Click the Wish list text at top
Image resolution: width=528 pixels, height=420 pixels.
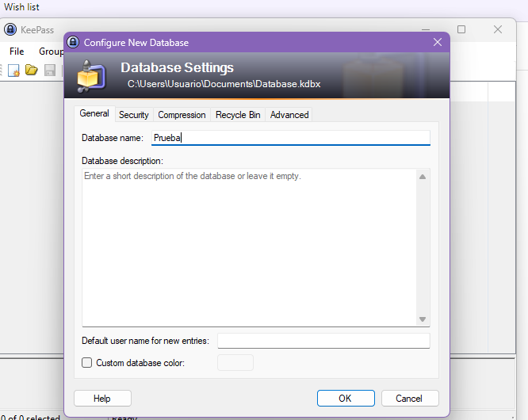21,7
